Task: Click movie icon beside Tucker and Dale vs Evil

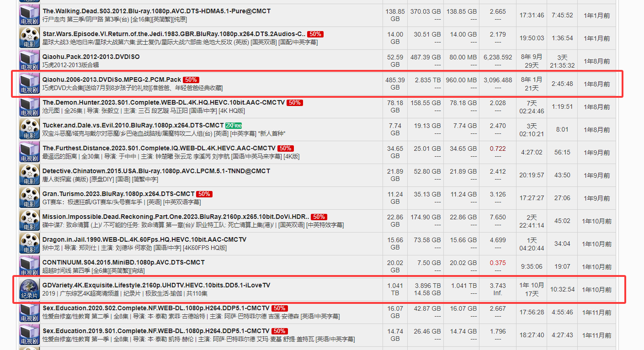Action: point(30,129)
